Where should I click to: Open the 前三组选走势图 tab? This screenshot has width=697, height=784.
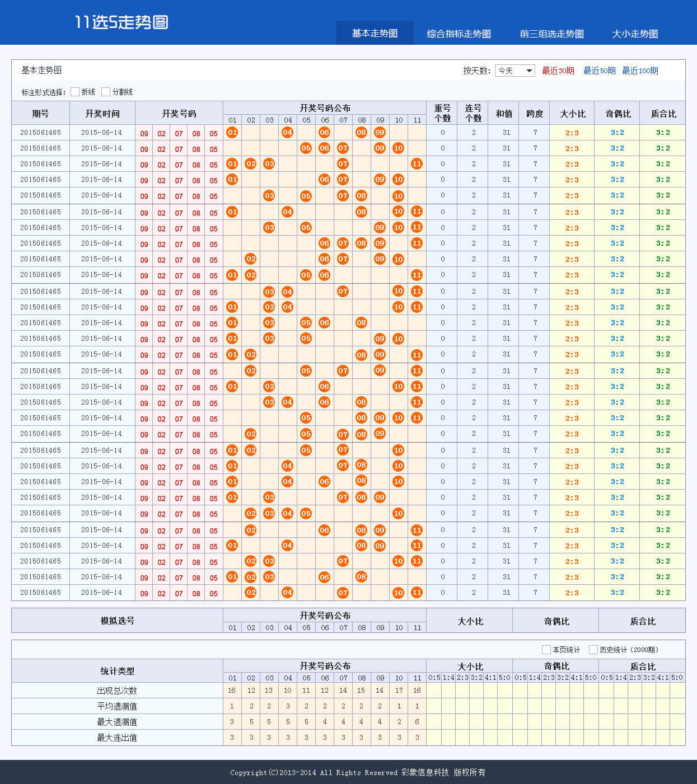point(552,34)
